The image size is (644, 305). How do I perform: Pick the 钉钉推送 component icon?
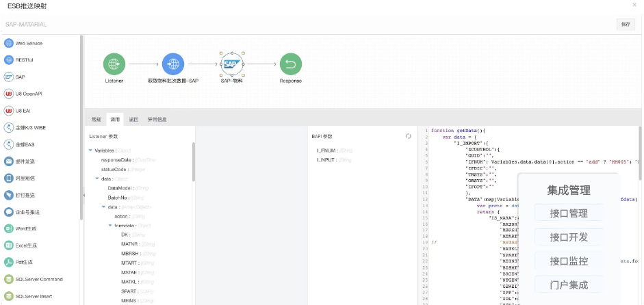(x=10, y=195)
